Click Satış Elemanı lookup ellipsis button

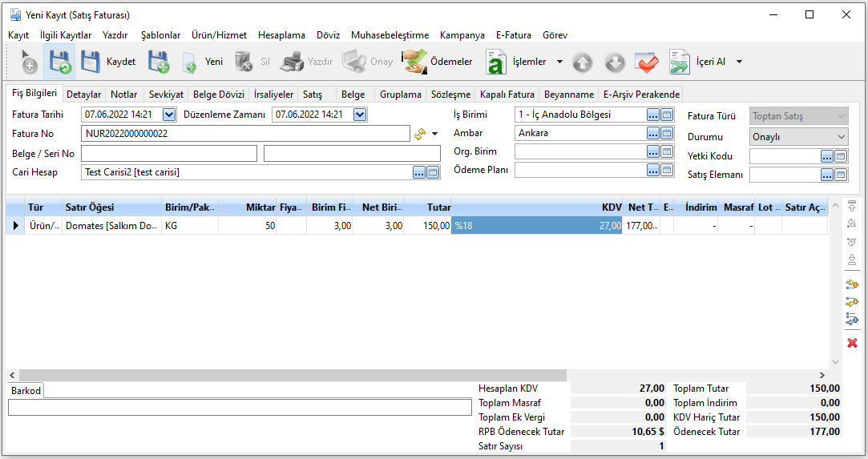click(x=827, y=175)
